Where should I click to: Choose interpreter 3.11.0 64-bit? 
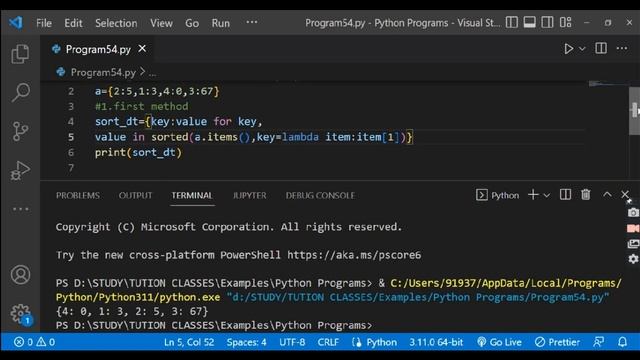click(x=436, y=342)
